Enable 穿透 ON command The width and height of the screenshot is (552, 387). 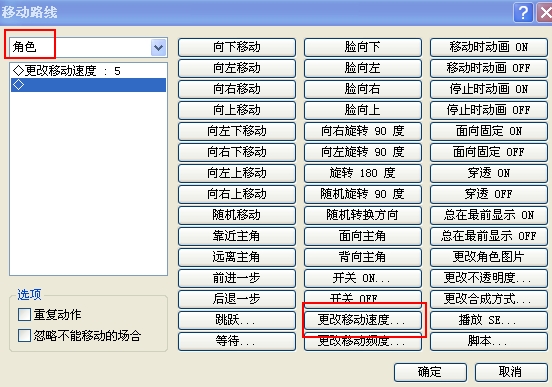pyautogui.click(x=489, y=173)
